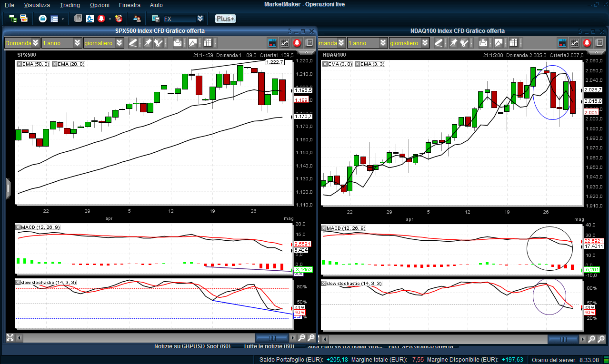The image size is (609, 364).
Task: Click the Plus+ button
Action: 225,19
